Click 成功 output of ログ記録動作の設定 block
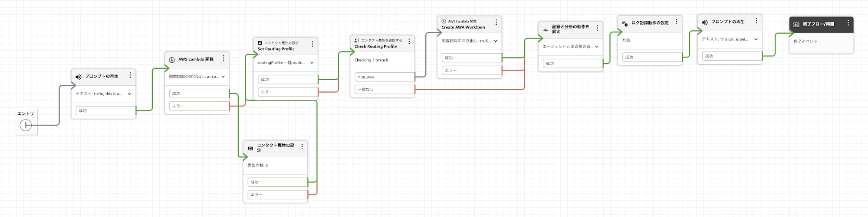Screen dimensions: 868x217 (x=652, y=57)
